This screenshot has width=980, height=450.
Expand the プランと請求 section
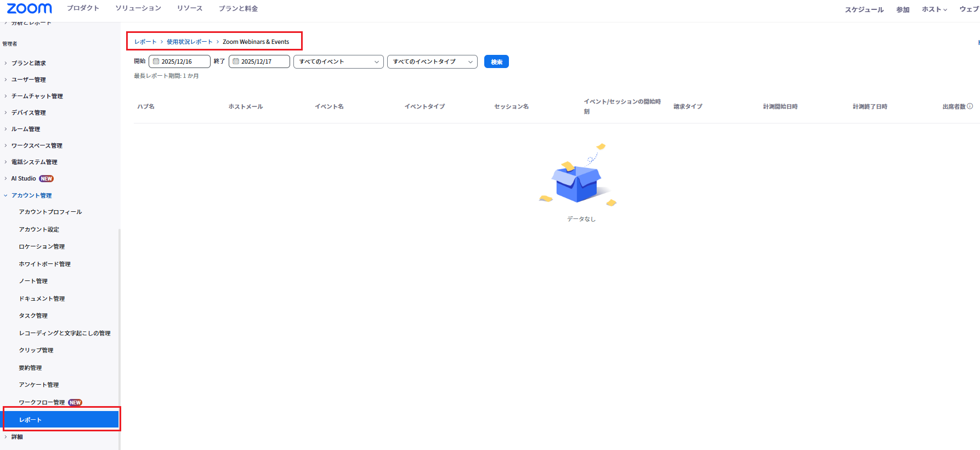point(29,63)
